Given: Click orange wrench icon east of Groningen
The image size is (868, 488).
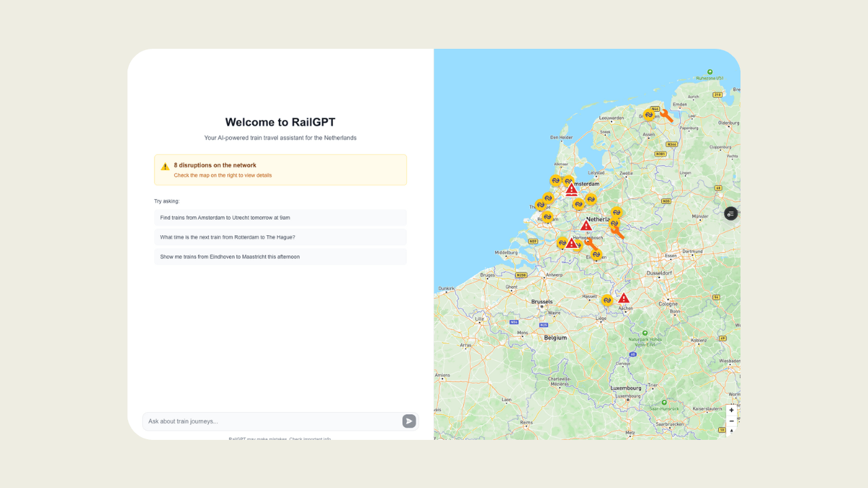Looking at the screenshot, I should click(x=667, y=116).
